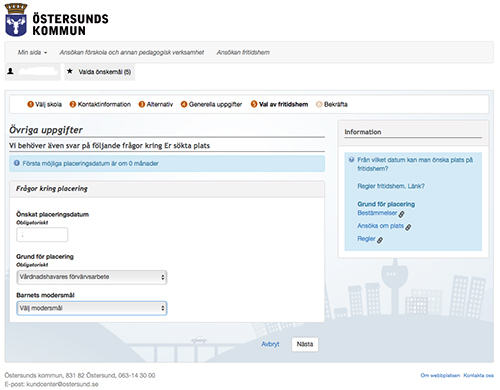Open Om webbplatsen in the footer
The height and width of the screenshot is (390, 500).
point(440,375)
